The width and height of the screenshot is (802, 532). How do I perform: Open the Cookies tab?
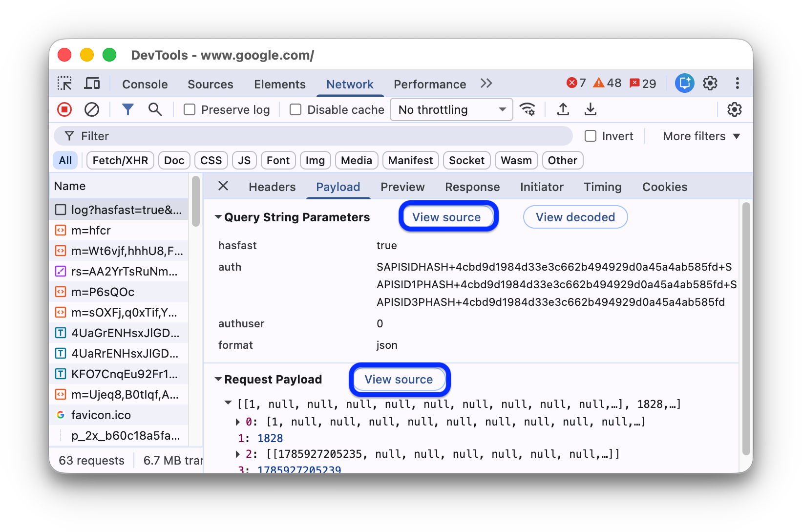click(665, 187)
